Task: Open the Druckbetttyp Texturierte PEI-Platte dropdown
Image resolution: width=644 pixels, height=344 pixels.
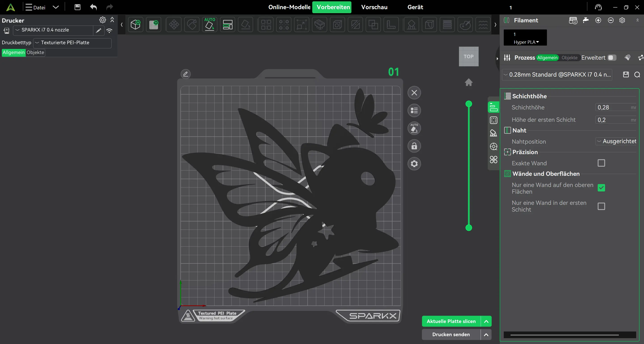Action: [x=72, y=43]
